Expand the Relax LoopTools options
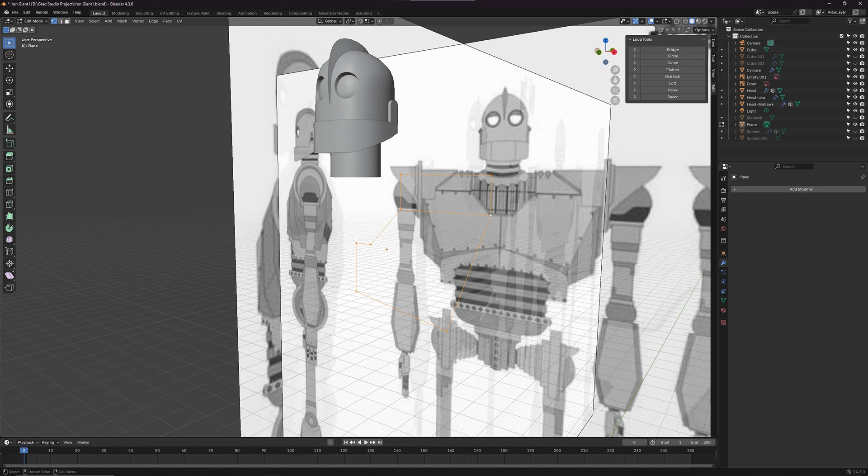 (x=635, y=90)
